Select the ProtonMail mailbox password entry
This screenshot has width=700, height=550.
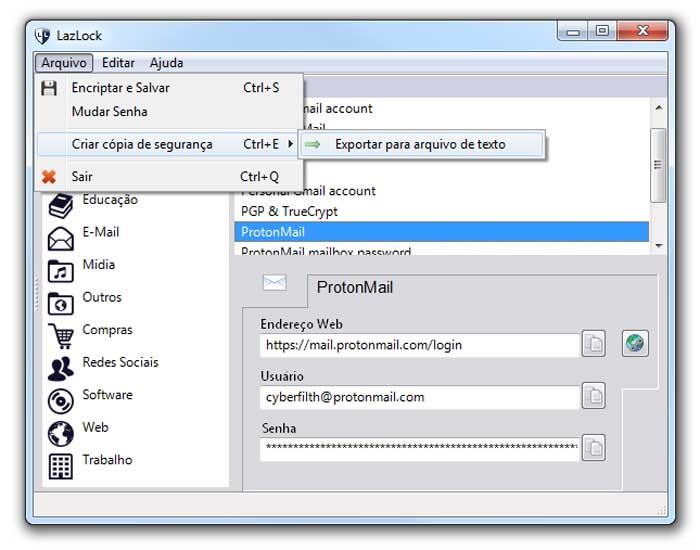tap(442, 250)
